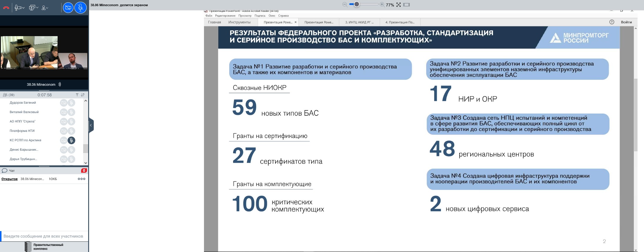644x252 pixels.
Task: Open the Редактирование menu
Action: click(x=225, y=16)
